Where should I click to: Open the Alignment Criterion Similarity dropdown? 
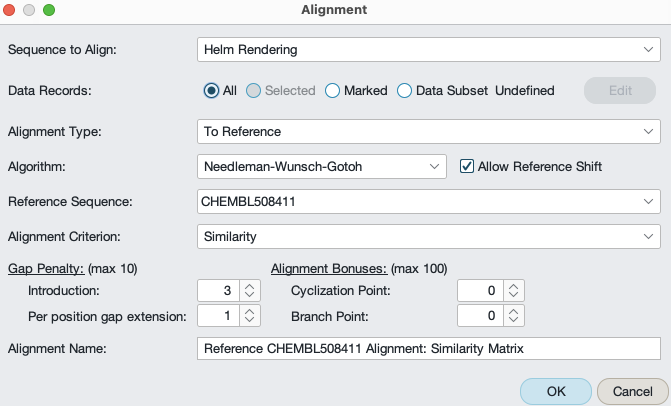click(428, 237)
